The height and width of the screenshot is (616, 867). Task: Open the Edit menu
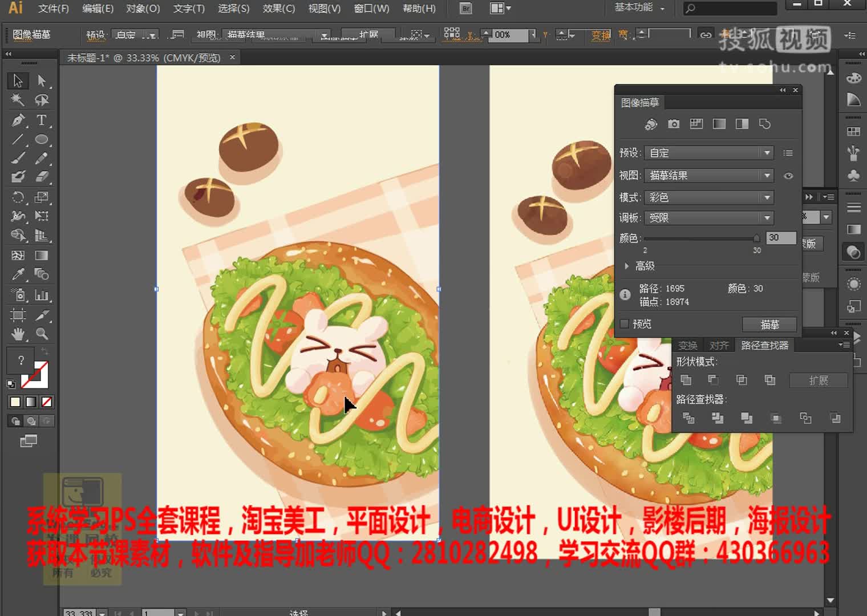click(x=98, y=9)
